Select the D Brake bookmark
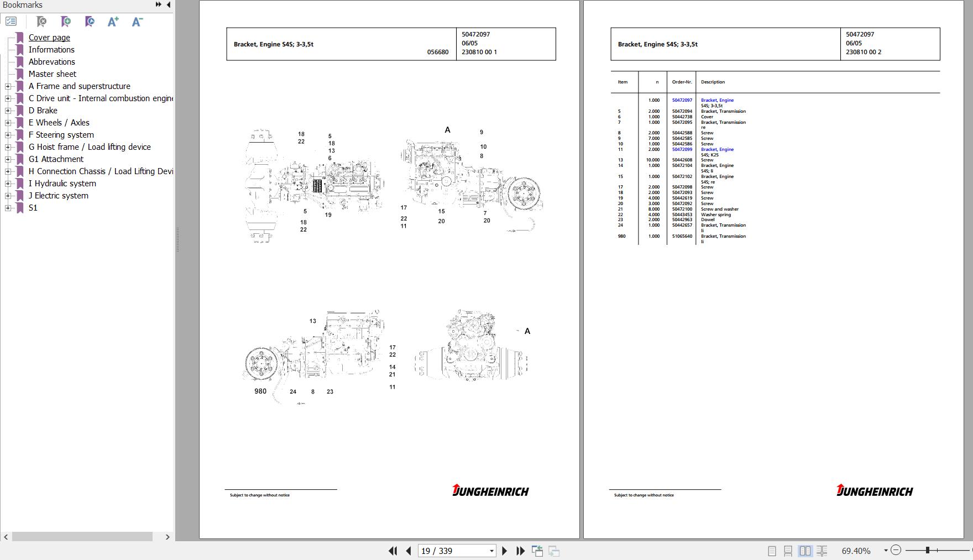 [43, 111]
